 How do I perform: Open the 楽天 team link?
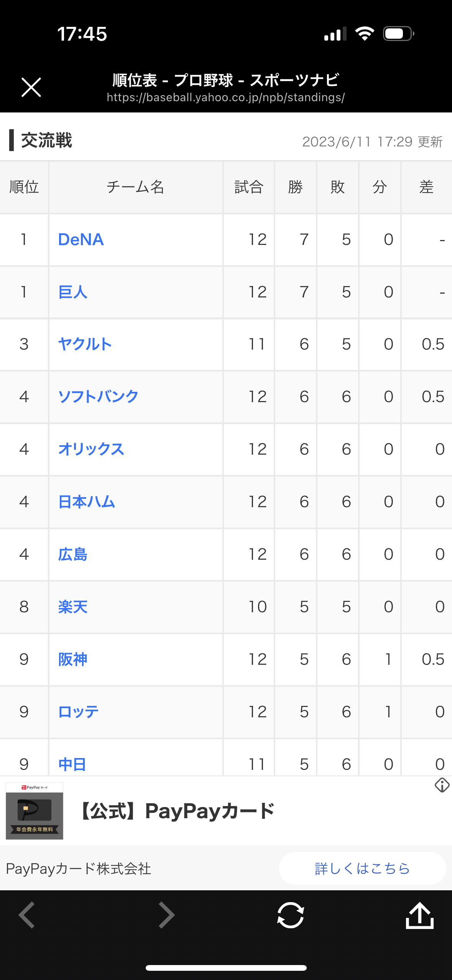pos(73,607)
